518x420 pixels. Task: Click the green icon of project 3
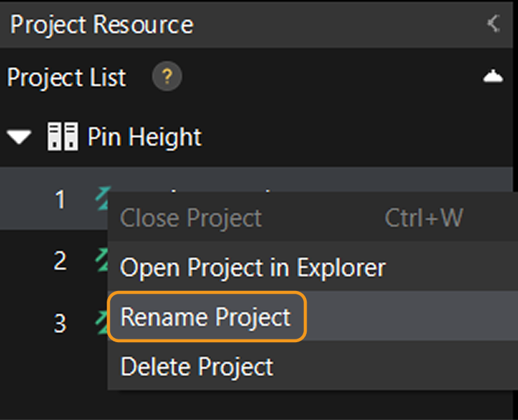(x=100, y=322)
